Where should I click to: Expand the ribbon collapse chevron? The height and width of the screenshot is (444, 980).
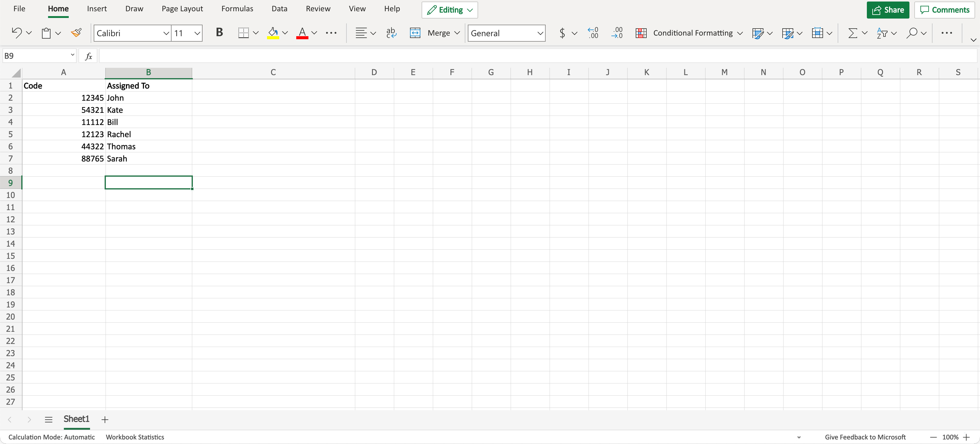[x=973, y=40]
